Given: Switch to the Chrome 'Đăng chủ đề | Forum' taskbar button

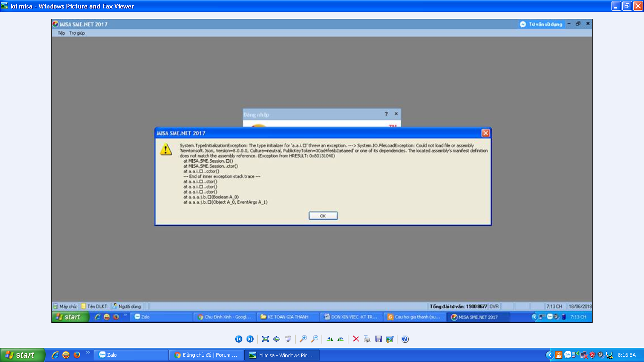Looking at the screenshot, I should pyautogui.click(x=206, y=355).
